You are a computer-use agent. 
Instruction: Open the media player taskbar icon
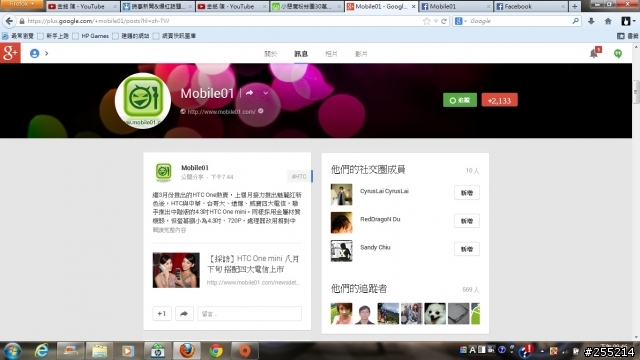tap(128, 351)
